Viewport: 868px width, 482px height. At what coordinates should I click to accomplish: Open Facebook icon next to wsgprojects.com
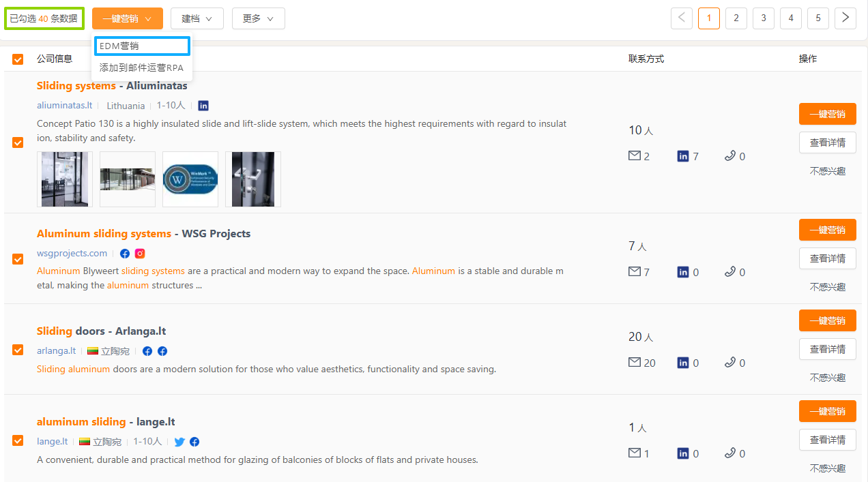point(125,254)
